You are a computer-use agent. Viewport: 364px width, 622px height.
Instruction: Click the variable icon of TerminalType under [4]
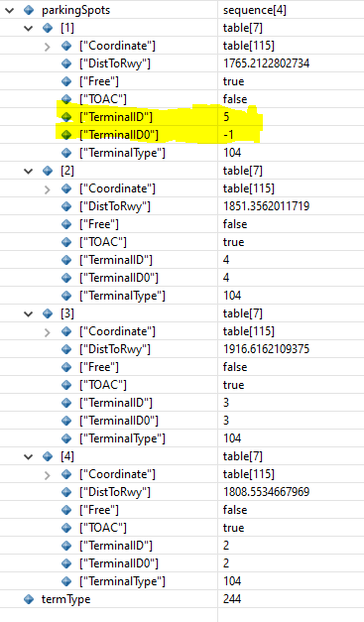pyautogui.click(x=66, y=581)
